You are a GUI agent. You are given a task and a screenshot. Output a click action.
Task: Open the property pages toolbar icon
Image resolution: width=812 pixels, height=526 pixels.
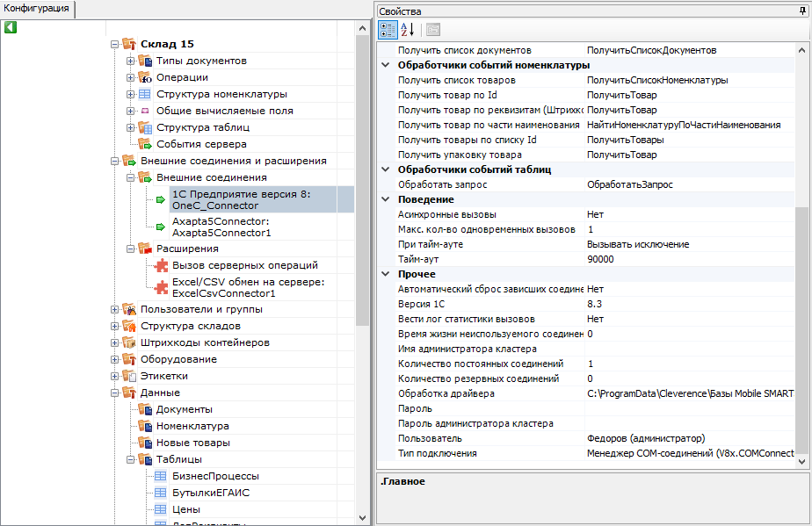pyautogui.click(x=433, y=30)
